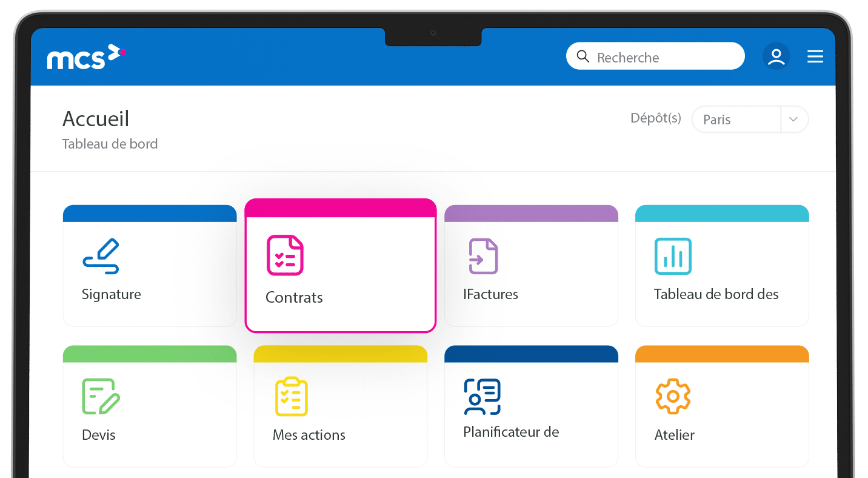Open the hamburger menu icon

click(x=815, y=57)
